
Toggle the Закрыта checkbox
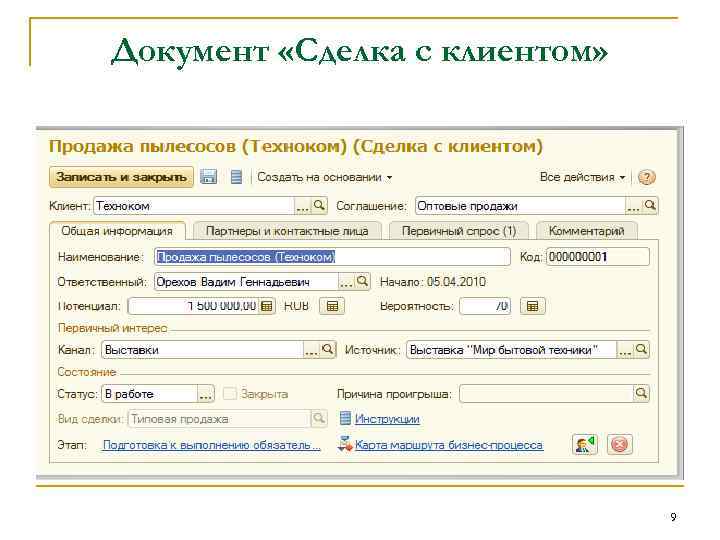230,394
